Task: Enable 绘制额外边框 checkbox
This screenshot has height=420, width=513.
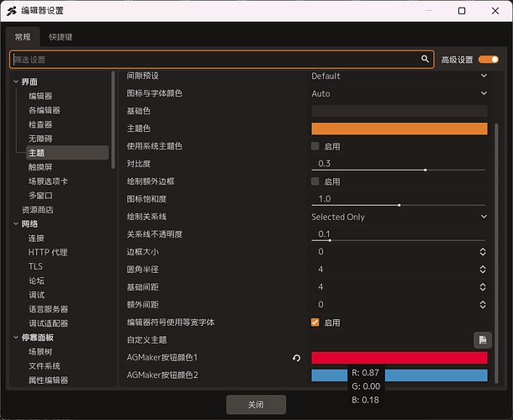Action: coord(315,181)
